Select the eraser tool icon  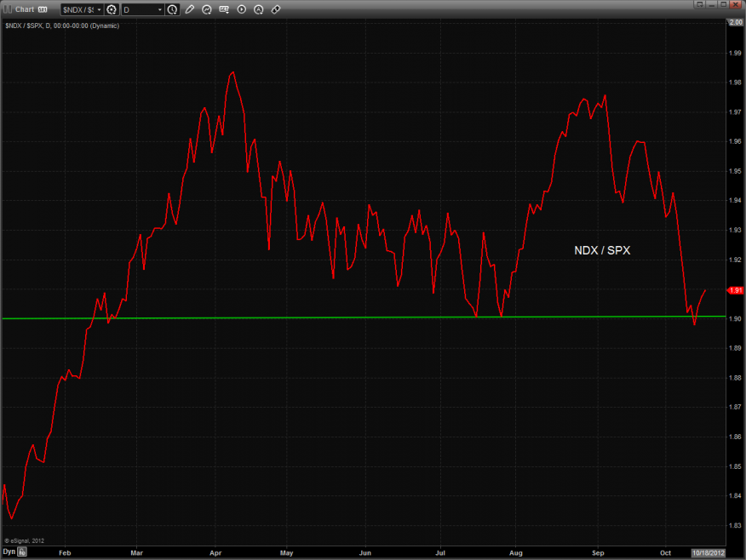point(276,9)
